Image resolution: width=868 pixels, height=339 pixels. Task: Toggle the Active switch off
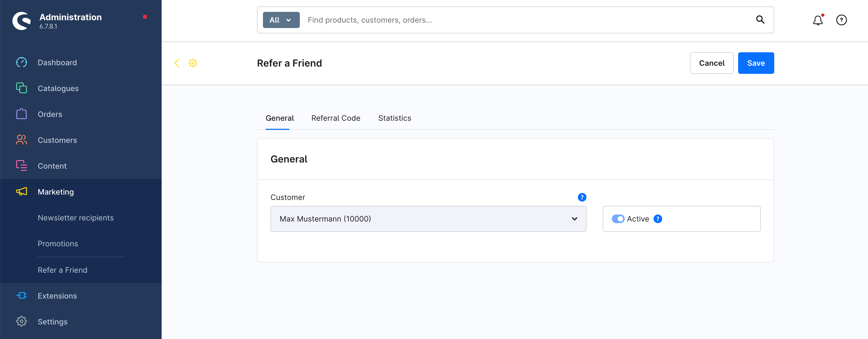point(618,219)
